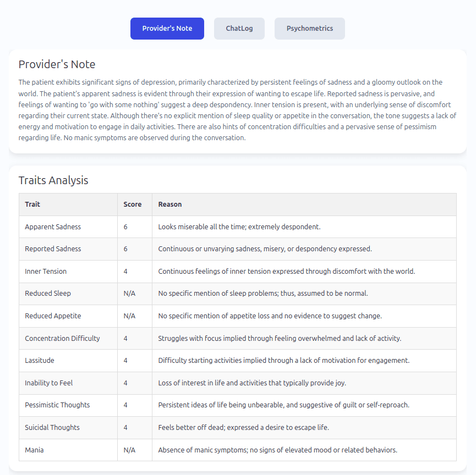Viewport: 476px width, 475px height.
Task: Click the Score column header
Action: 135,205
